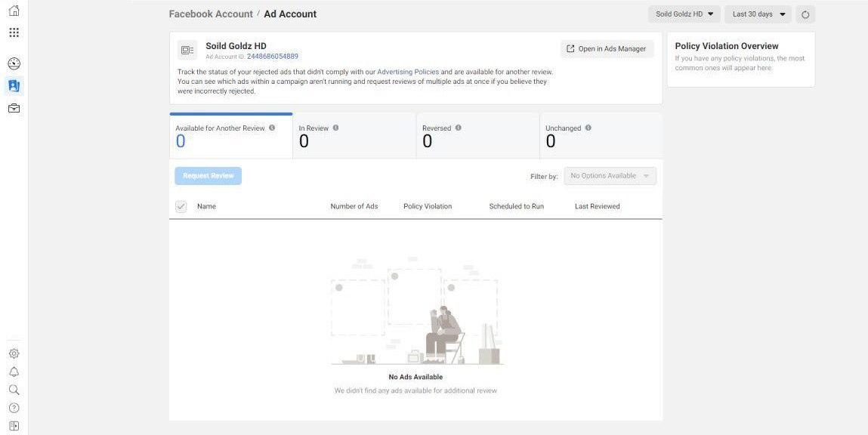Click the Name column header
This screenshot has height=435, width=868.
pyautogui.click(x=206, y=206)
